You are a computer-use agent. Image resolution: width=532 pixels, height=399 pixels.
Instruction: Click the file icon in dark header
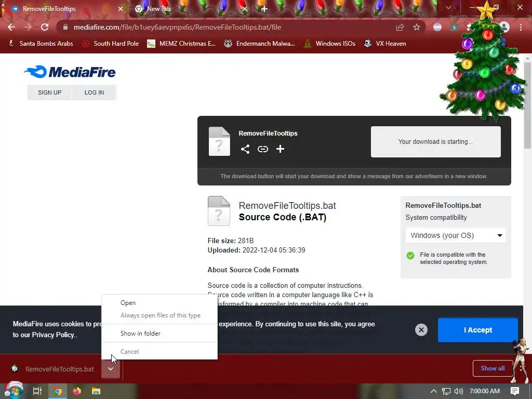coord(219,141)
